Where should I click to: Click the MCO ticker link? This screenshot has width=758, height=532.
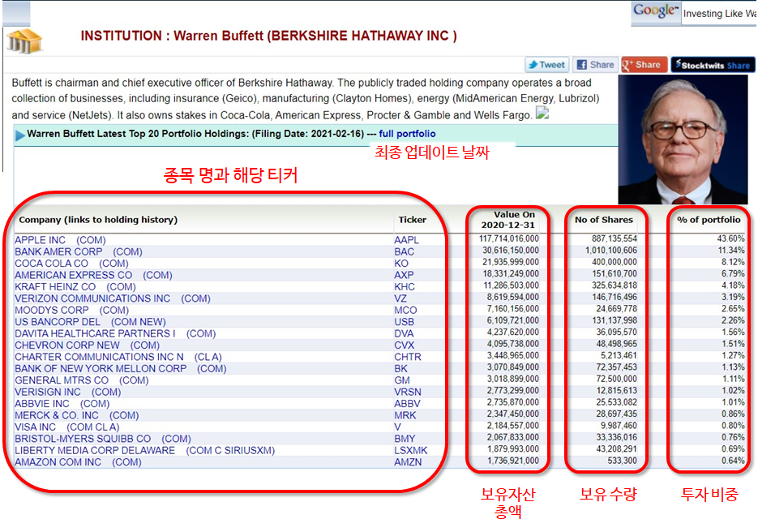pos(405,310)
